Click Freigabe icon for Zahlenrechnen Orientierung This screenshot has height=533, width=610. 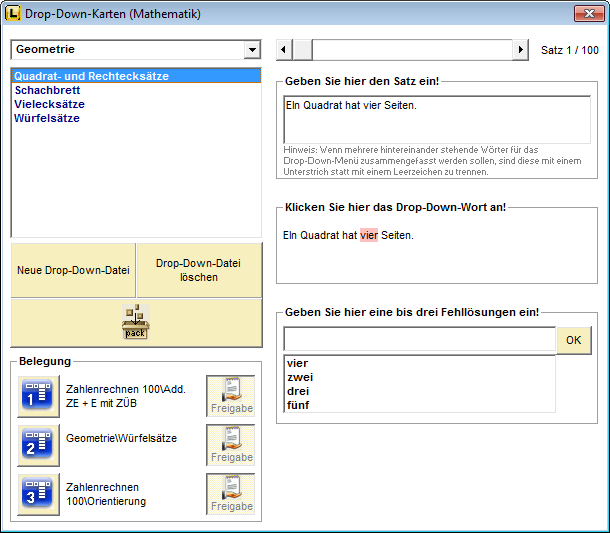(x=231, y=494)
